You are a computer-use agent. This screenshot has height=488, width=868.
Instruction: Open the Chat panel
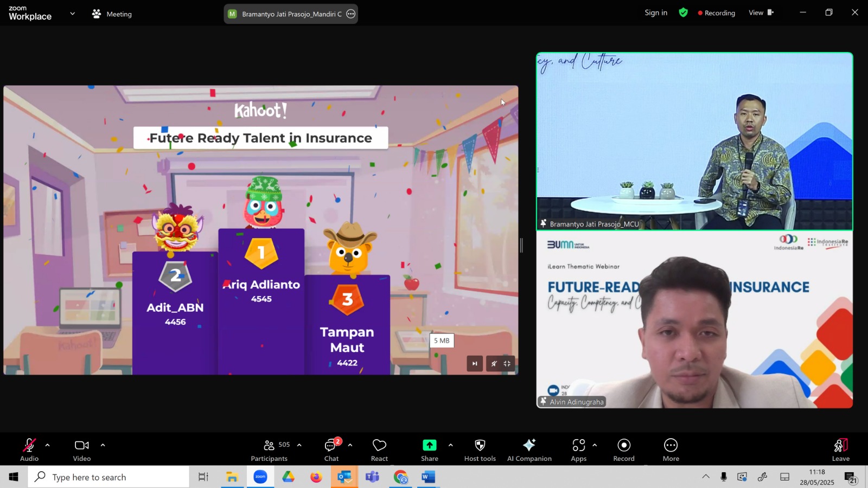tap(331, 450)
